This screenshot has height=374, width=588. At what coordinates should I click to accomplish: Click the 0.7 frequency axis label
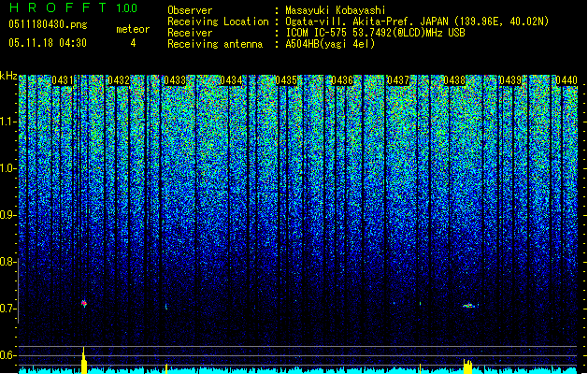pyautogui.click(x=7, y=309)
